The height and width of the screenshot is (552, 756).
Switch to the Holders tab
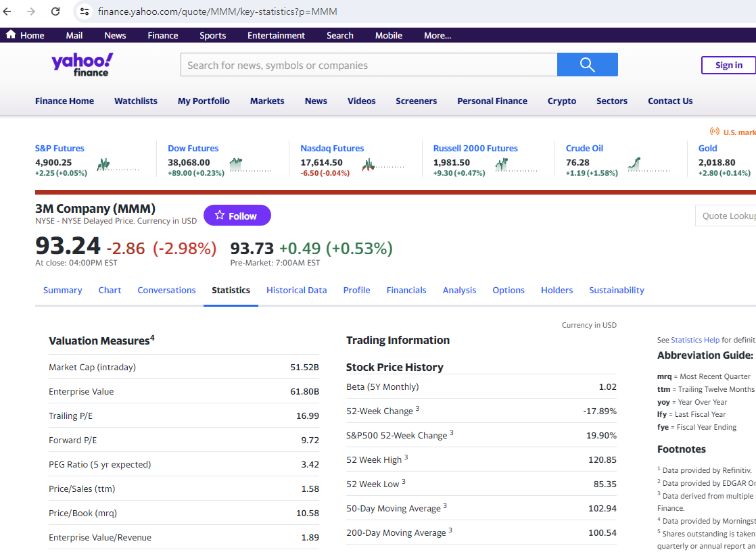coord(557,290)
